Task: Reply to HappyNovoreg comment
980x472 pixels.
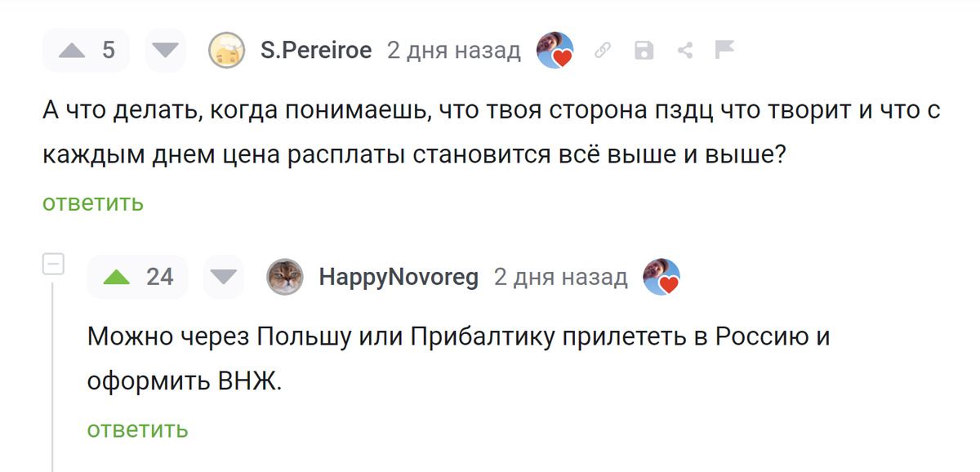Action: coord(138,429)
